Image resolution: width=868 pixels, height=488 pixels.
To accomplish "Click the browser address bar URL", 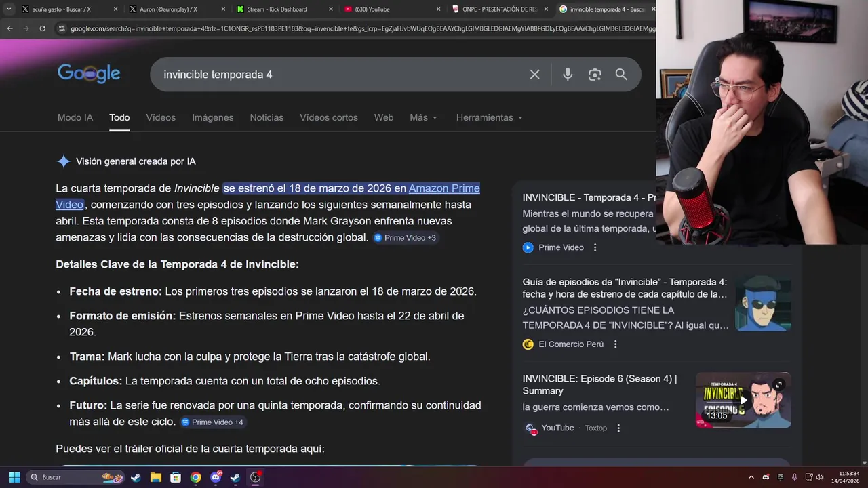I will tap(363, 28).
